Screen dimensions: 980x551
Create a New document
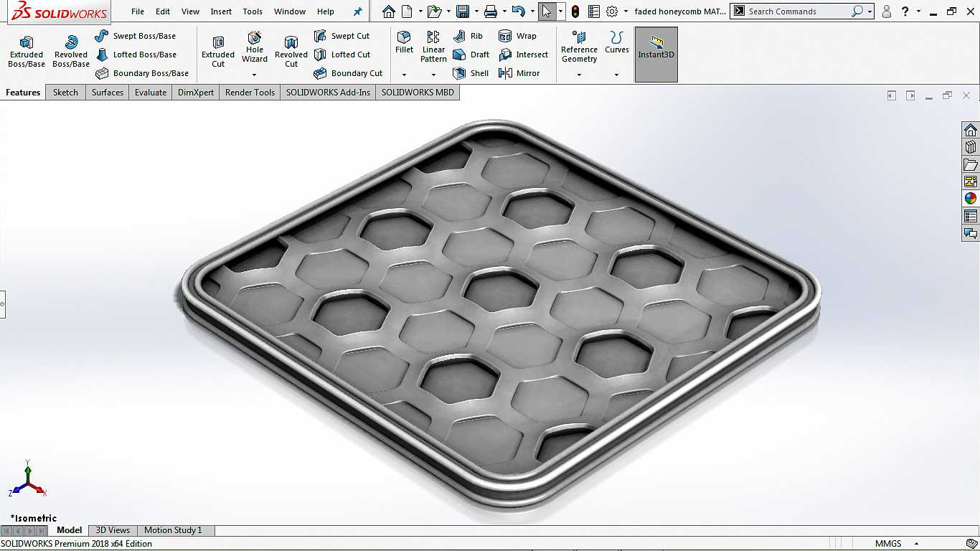(x=407, y=11)
